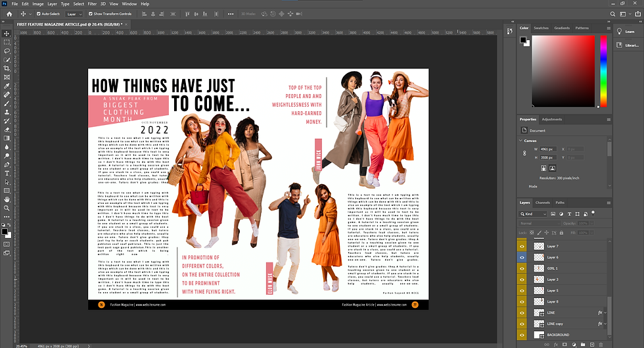Open the Learn panel button

pos(626,32)
